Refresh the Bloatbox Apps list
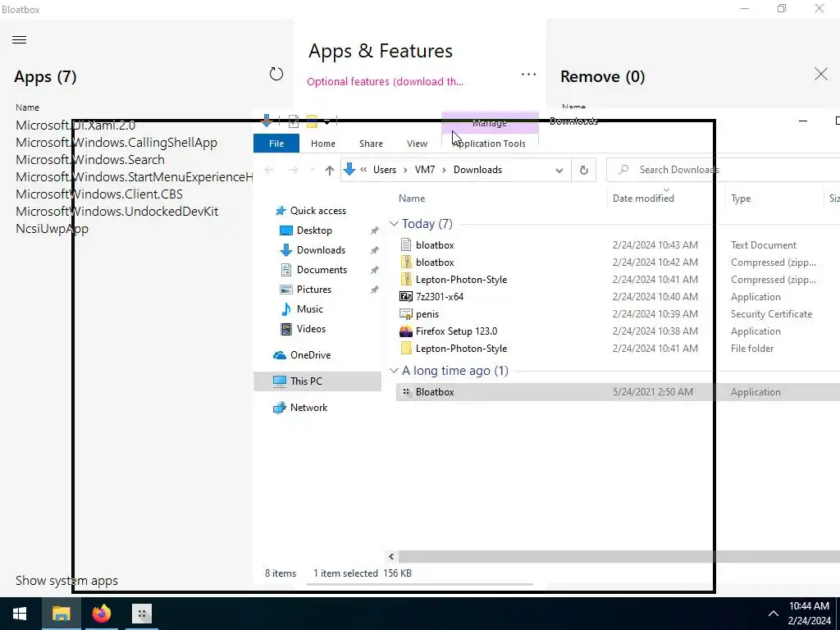The width and height of the screenshot is (840, 630). tap(276, 74)
